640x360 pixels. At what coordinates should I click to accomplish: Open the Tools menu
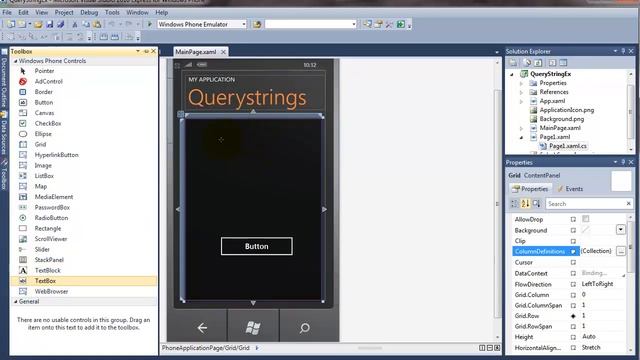click(x=112, y=13)
